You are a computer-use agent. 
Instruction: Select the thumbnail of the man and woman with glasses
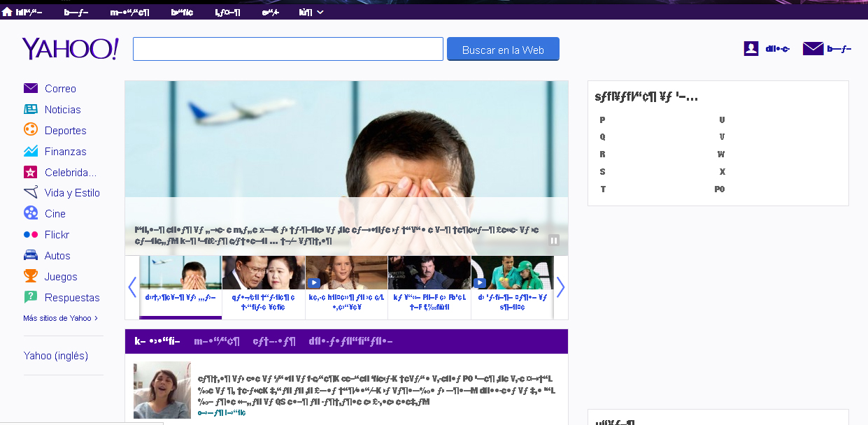264,273
